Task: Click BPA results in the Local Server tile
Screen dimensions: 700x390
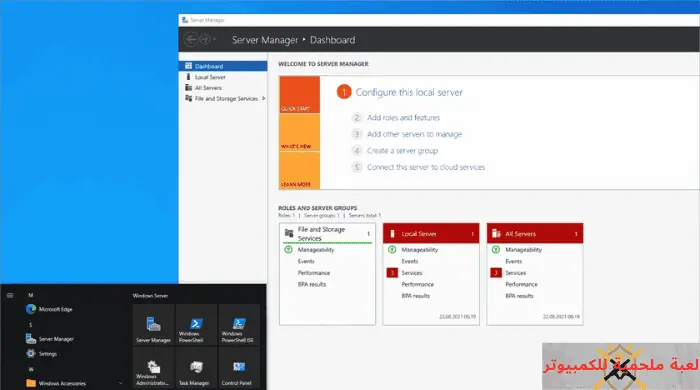Action: pyautogui.click(x=415, y=296)
